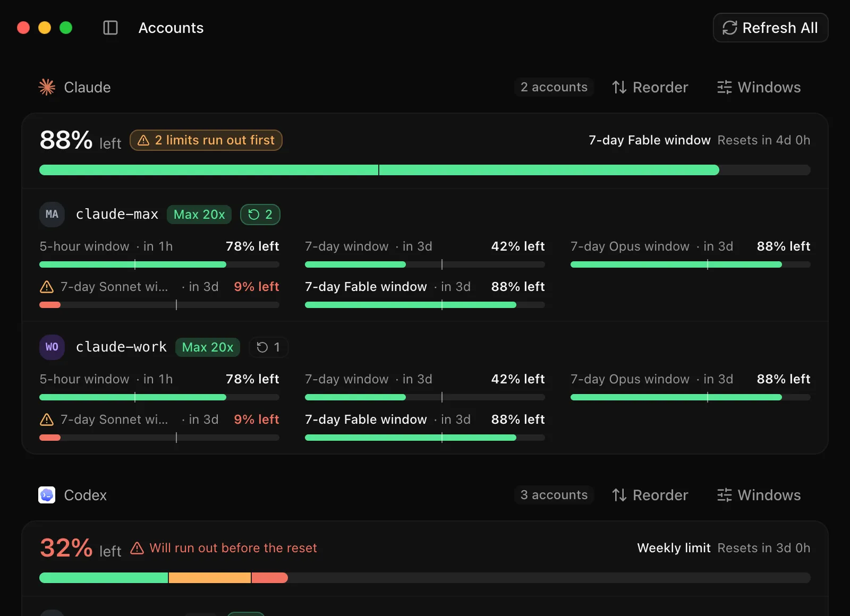This screenshot has width=850, height=616.
Task: Click the Max 20x badge on claude-work
Action: tap(208, 347)
